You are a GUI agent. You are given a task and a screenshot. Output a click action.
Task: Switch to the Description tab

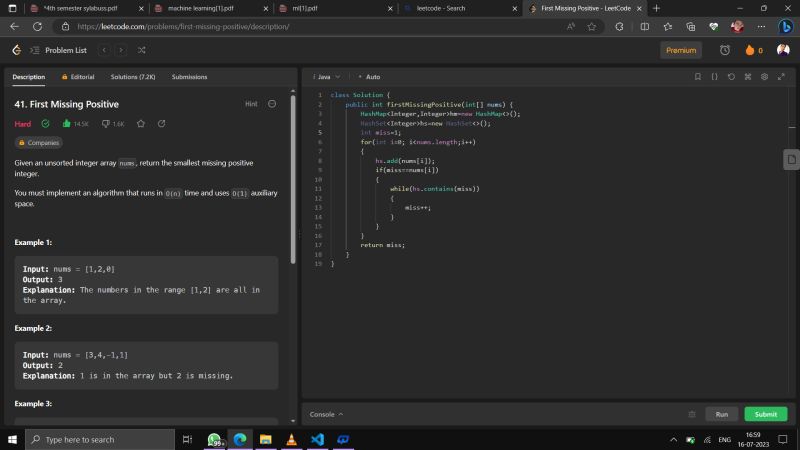tap(29, 77)
